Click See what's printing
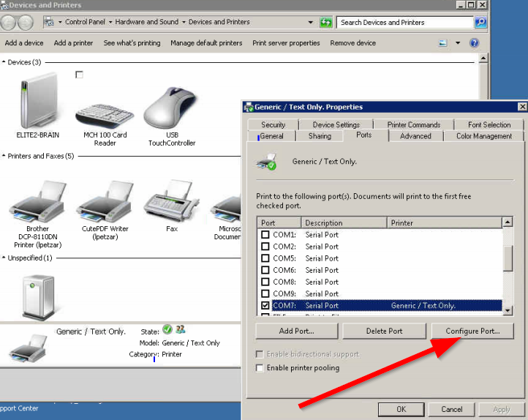The height and width of the screenshot is (420, 528). [x=132, y=43]
